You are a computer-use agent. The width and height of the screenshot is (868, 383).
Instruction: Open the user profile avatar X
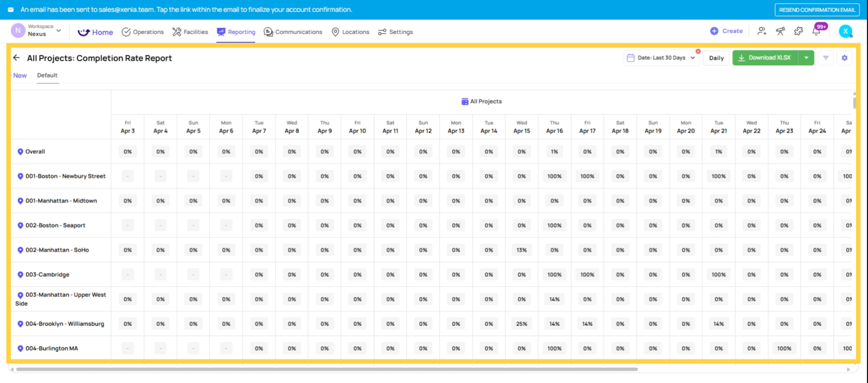(x=845, y=31)
